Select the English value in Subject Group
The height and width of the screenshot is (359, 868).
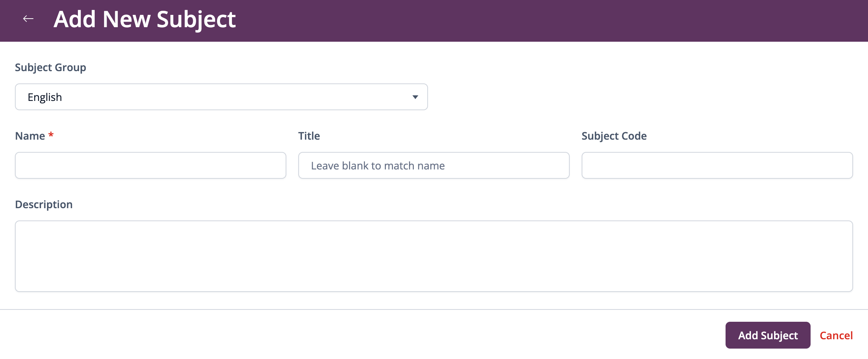tap(45, 97)
